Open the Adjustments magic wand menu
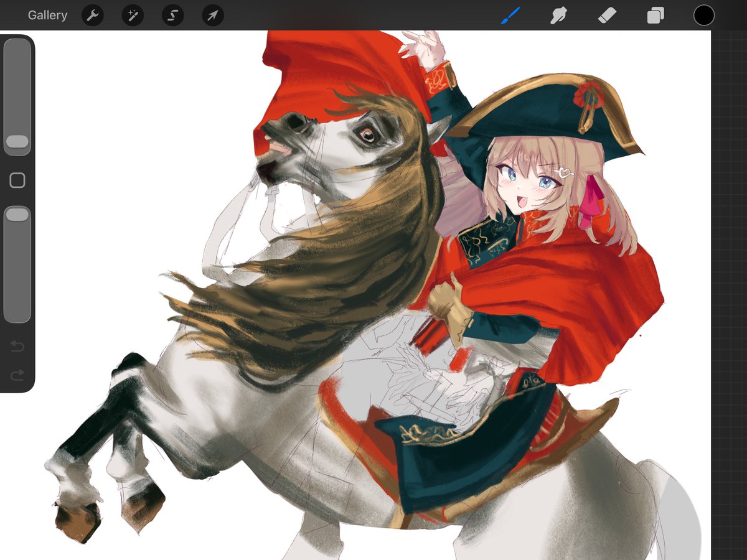Viewport: 747px width, 560px height. tap(133, 16)
